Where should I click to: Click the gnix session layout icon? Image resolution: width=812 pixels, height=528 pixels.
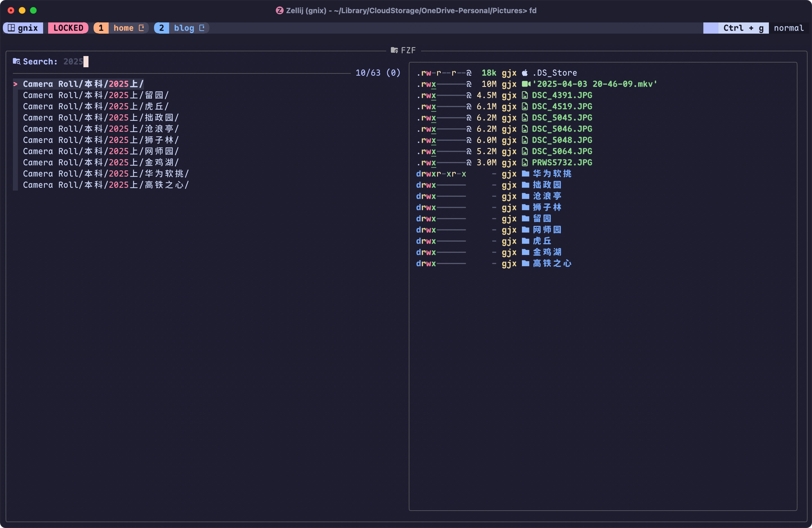click(11, 28)
